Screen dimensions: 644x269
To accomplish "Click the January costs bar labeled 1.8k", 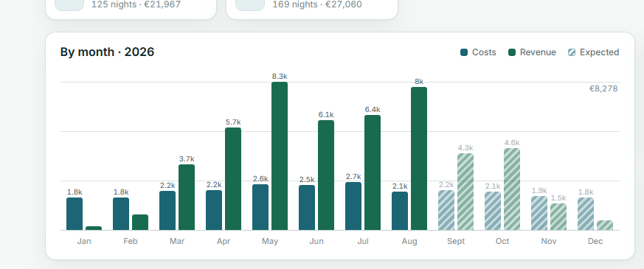I will 75,214.
